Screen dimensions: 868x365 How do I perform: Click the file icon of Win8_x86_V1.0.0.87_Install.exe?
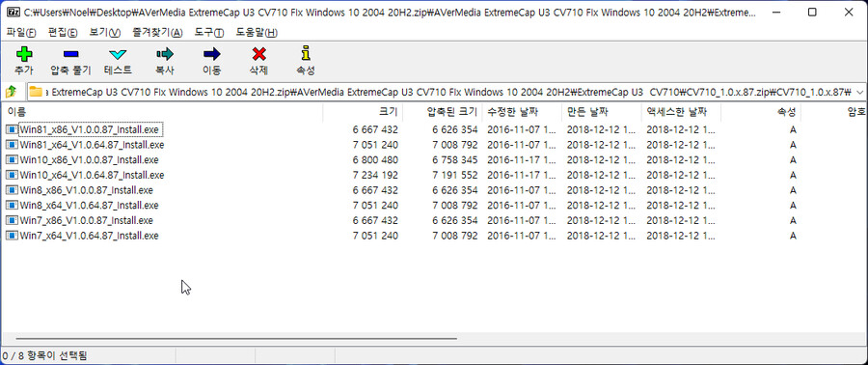pyautogui.click(x=12, y=190)
